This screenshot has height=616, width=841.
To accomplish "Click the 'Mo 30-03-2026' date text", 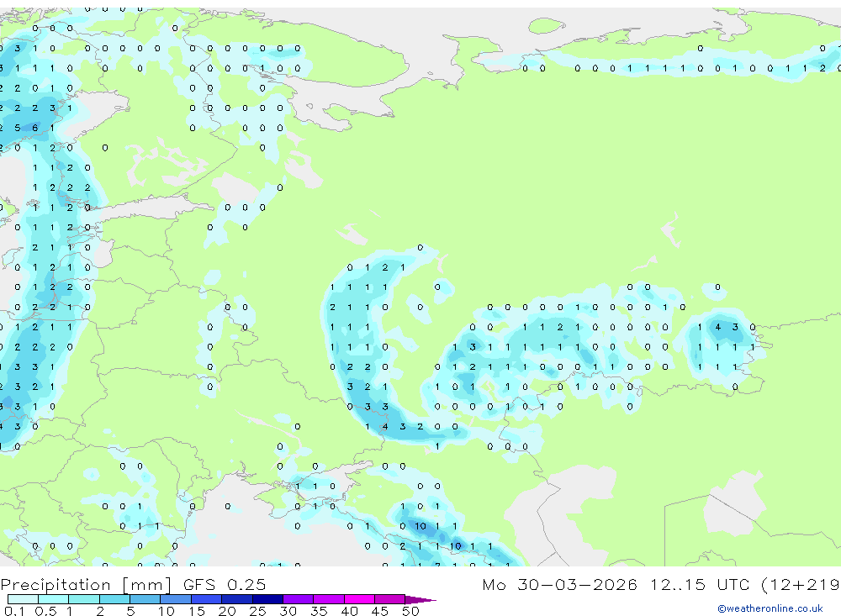I will [559, 585].
